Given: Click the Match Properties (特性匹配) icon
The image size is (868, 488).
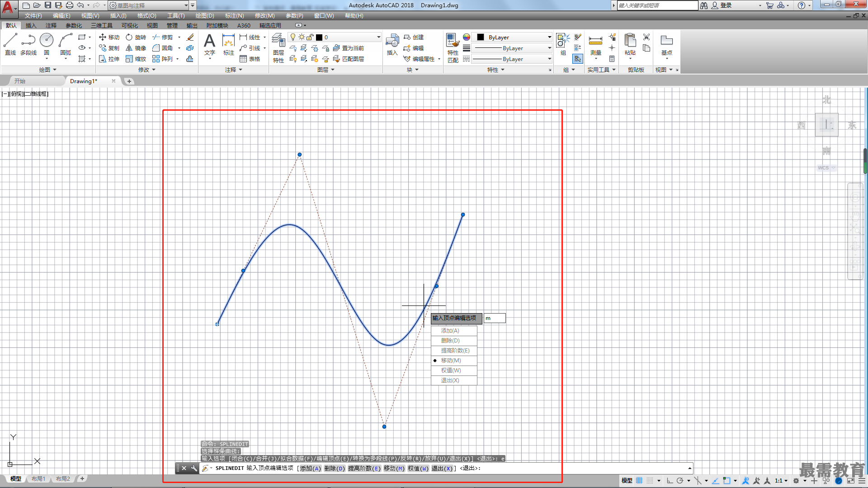Looking at the screenshot, I should 453,47.
